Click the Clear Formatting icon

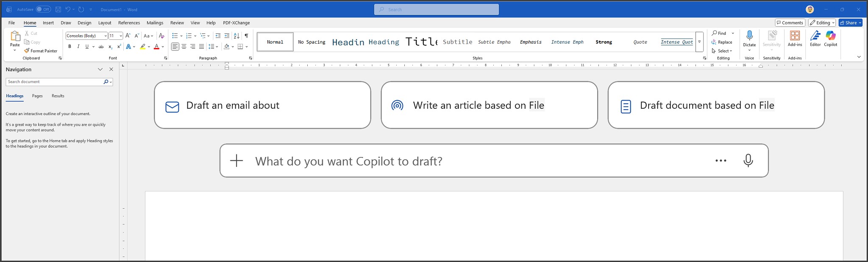pos(161,36)
